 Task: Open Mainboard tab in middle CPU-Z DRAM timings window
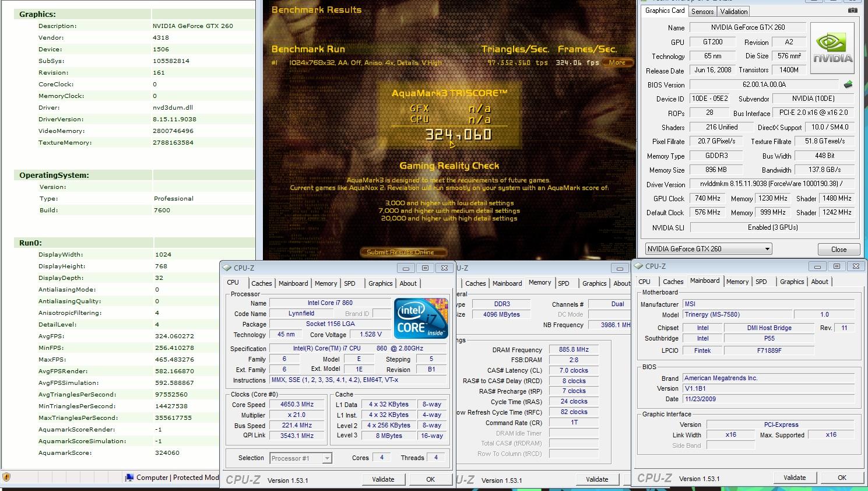507,283
